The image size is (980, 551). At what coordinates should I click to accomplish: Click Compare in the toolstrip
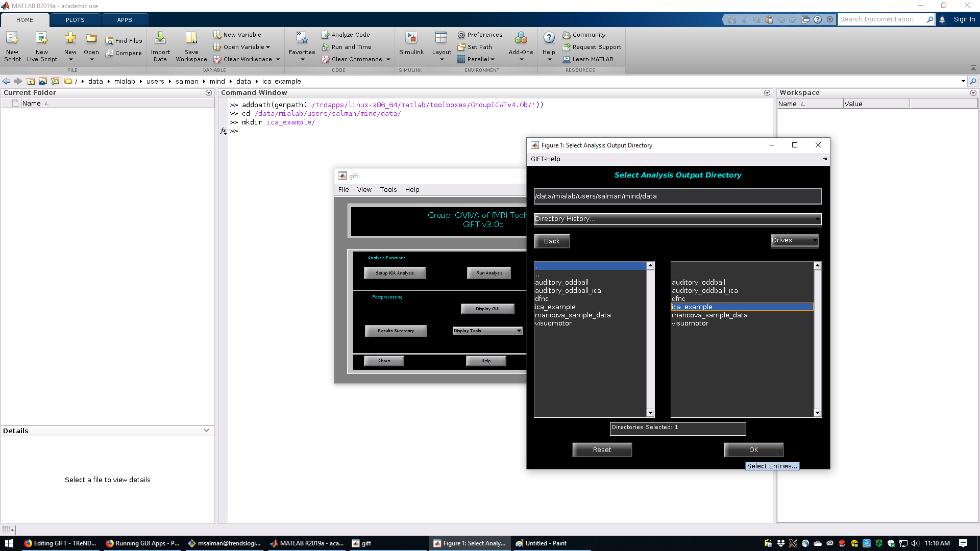click(124, 53)
